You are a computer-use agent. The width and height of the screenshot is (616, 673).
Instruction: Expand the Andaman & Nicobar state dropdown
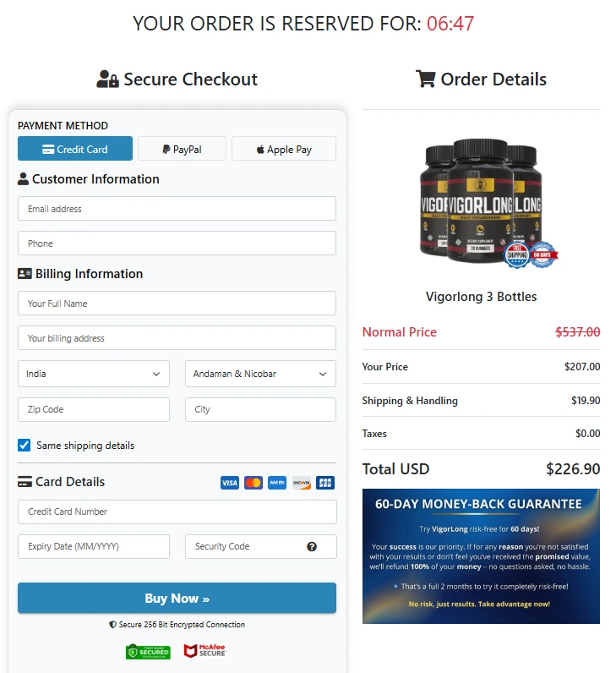coord(260,374)
